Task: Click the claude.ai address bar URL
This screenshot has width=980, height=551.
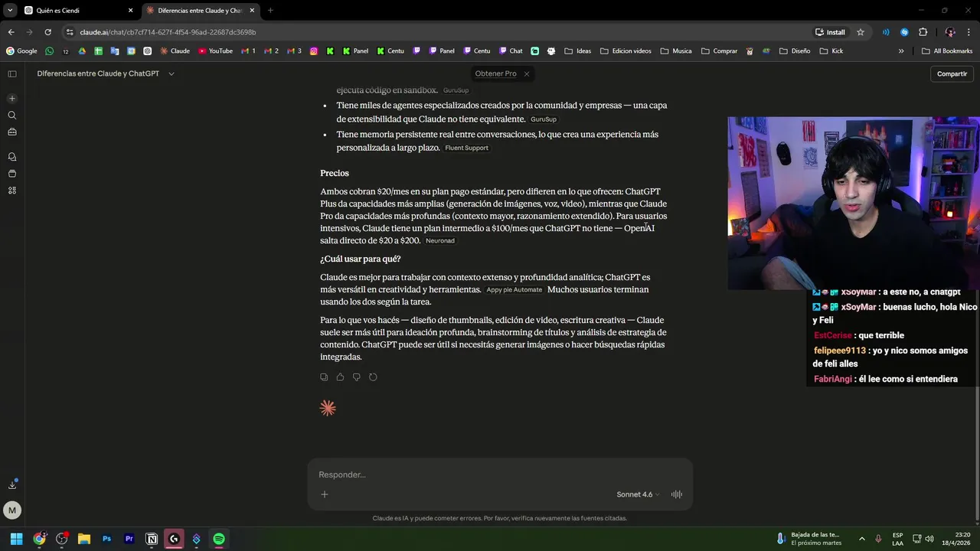Action: click(168, 32)
